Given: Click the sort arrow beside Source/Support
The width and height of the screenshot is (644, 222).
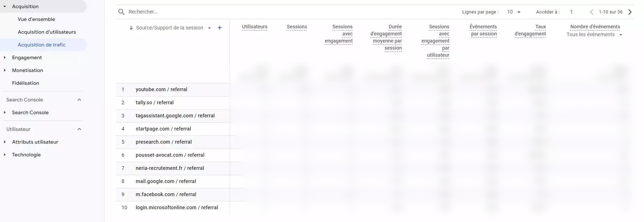Looking at the screenshot, I should pos(131,28).
